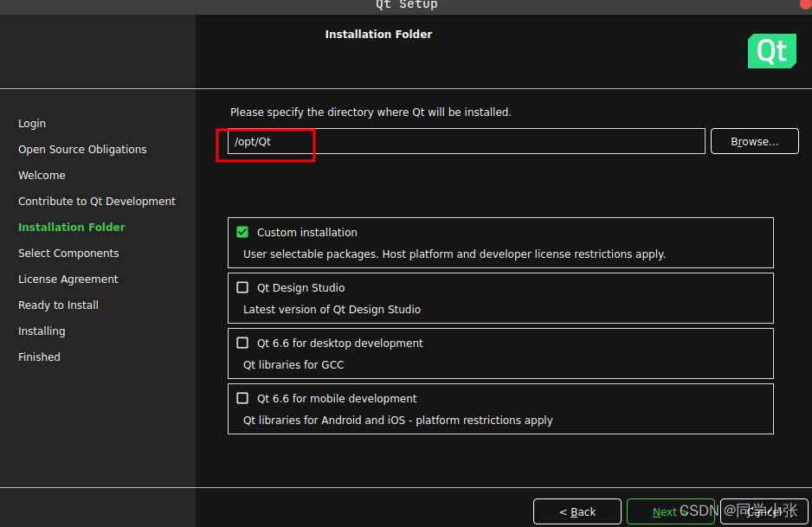The width and height of the screenshot is (812, 527).
Task: Click 'Qt libraries for Android and iOS' description
Action: click(x=398, y=421)
